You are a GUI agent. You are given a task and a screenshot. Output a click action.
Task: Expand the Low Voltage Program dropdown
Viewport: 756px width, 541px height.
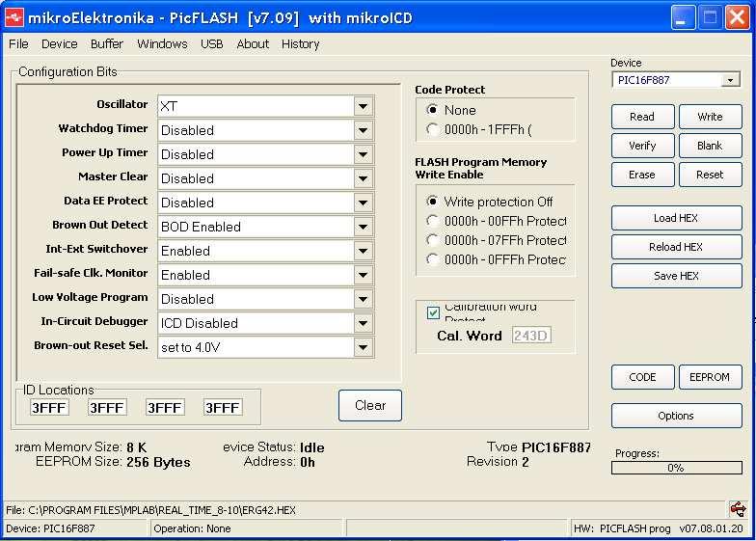click(x=363, y=299)
